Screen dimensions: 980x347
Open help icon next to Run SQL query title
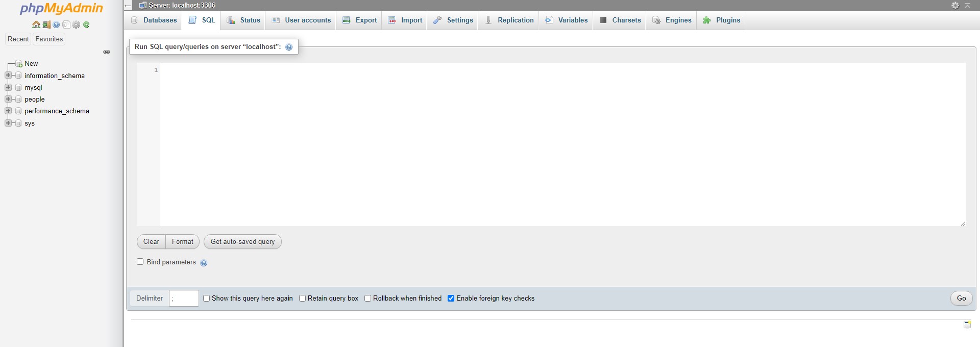(289, 47)
